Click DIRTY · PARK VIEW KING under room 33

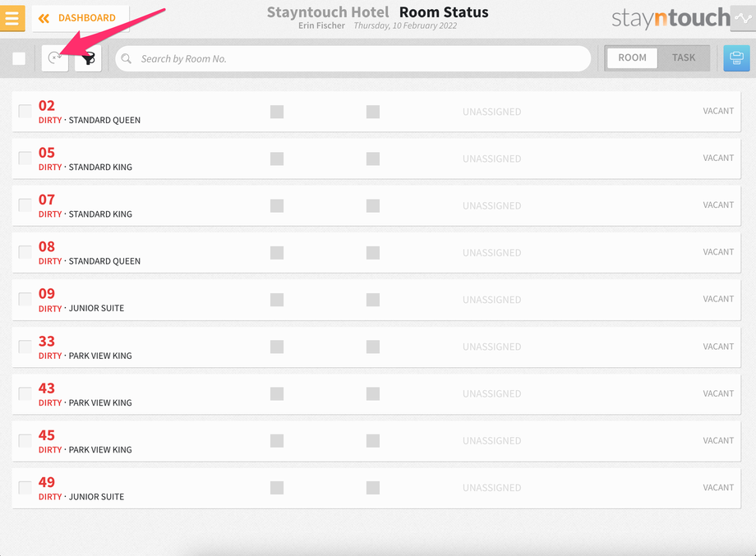click(85, 356)
